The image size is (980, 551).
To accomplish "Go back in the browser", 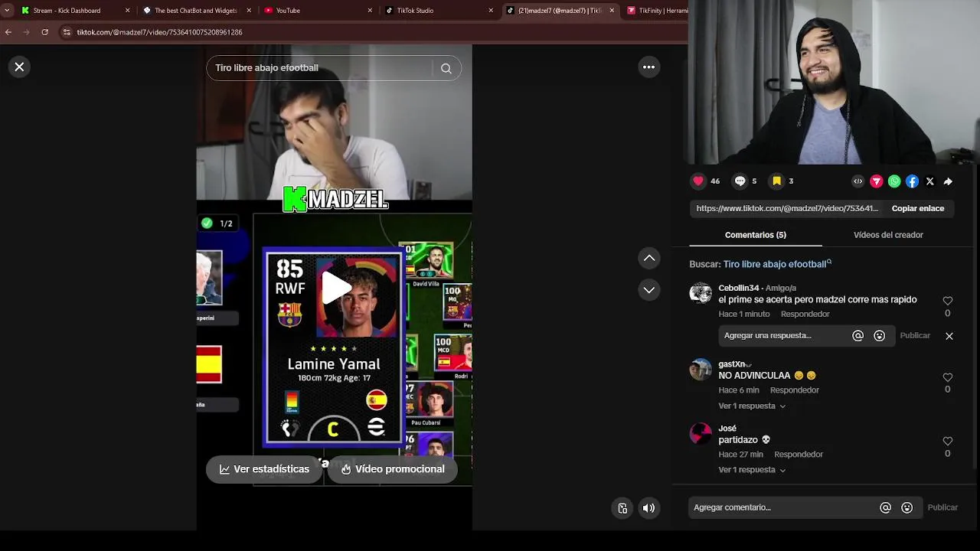I will 8,32.
